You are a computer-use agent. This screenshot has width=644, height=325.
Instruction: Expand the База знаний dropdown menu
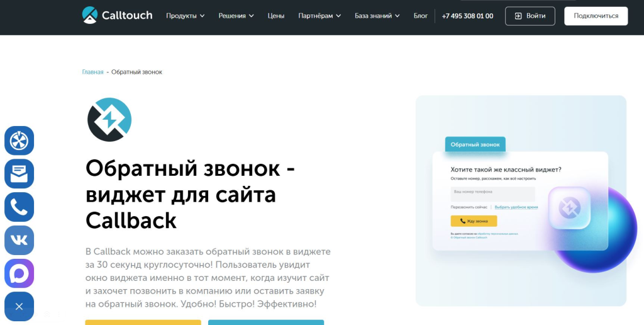pyautogui.click(x=377, y=16)
